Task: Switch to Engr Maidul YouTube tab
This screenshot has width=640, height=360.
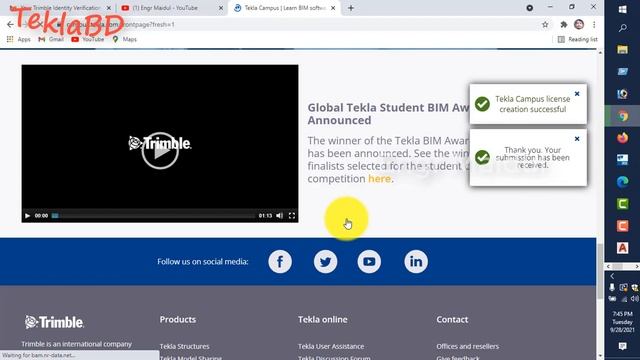Action: pyautogui.click(x=165, y=8)
